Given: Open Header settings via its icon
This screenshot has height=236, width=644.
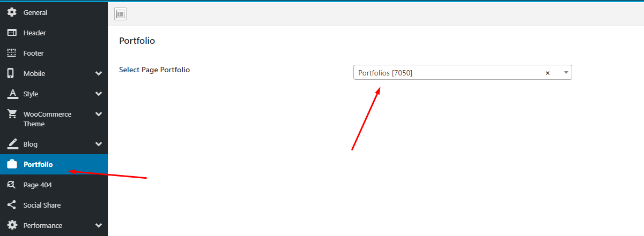Looking at the screenshot, I should click(12, 33).
